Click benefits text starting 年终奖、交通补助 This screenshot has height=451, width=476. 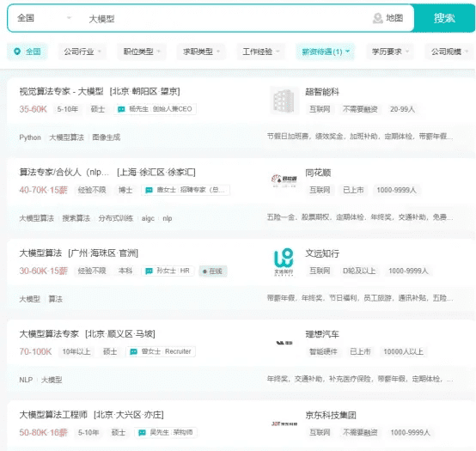(x=360, y=379)
